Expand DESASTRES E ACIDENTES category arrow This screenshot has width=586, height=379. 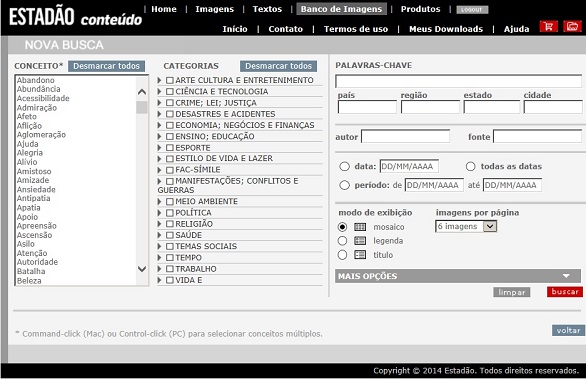[160, 114]
